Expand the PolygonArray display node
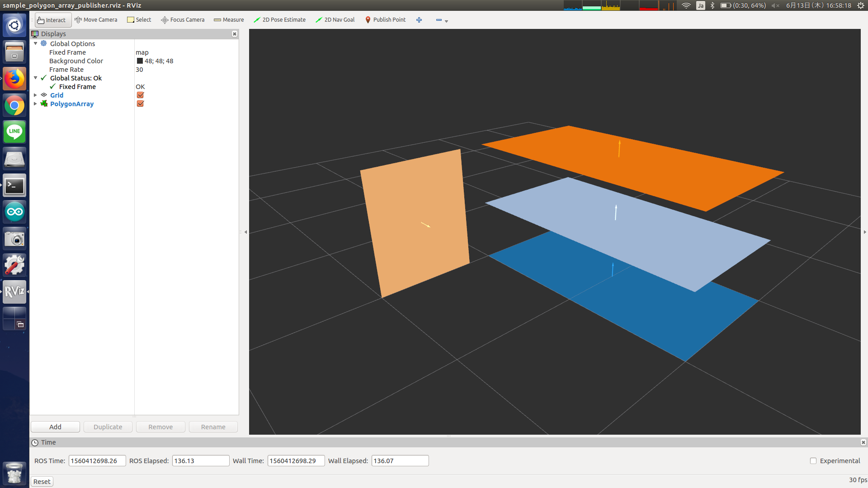 pos(36,103)
